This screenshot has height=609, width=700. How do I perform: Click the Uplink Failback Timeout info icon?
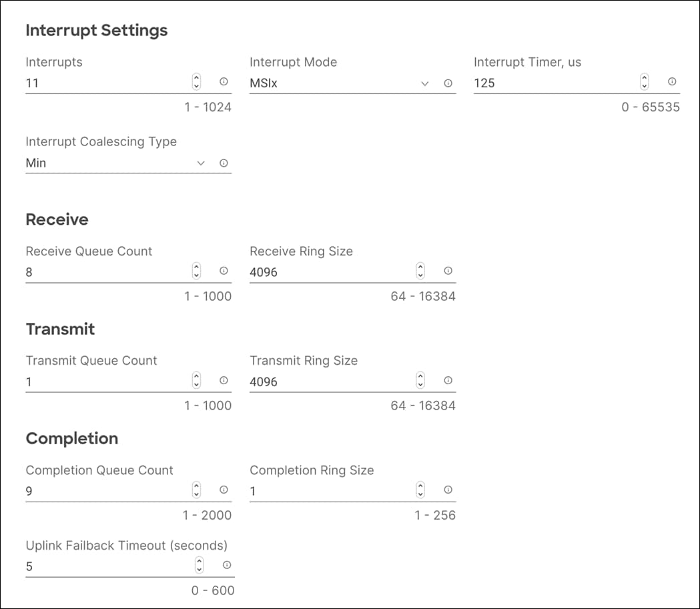(x=227, y=565)
